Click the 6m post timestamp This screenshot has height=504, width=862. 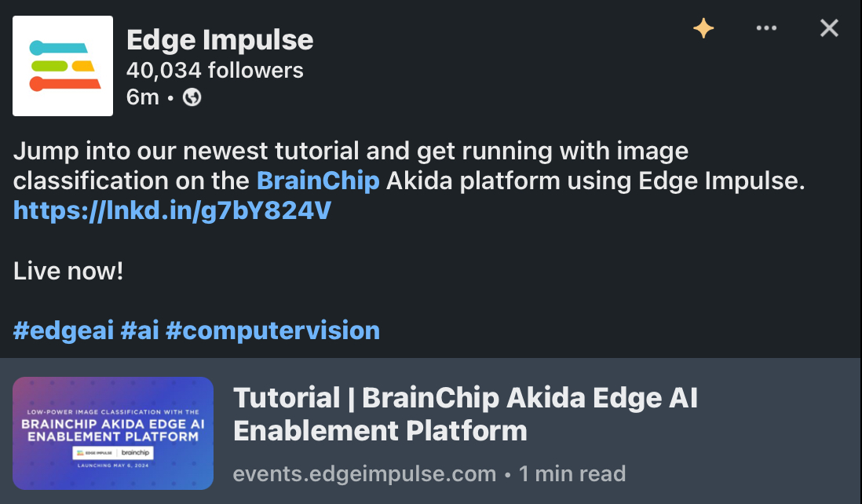pyautogui.click(x=142, y=97)
